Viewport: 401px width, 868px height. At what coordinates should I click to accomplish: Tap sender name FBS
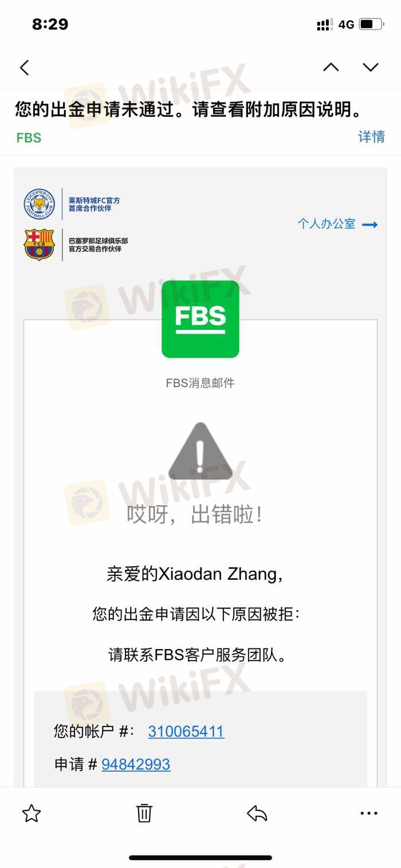29,138
